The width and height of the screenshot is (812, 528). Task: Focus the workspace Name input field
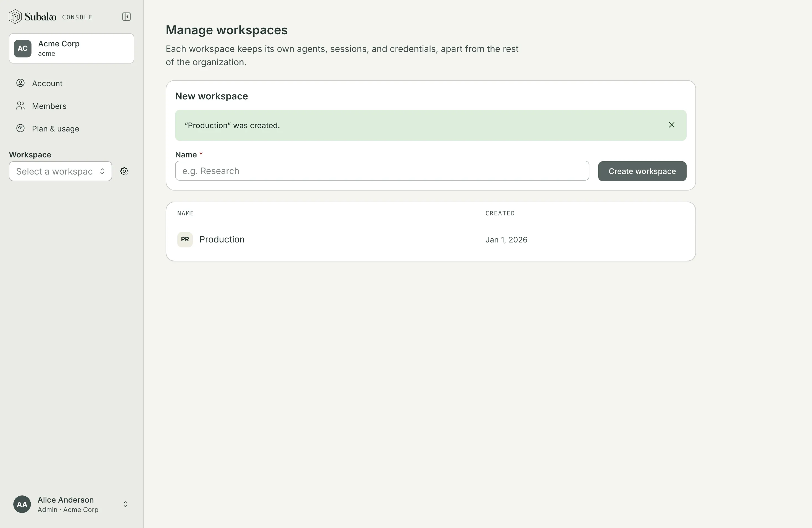click(382, 171)
